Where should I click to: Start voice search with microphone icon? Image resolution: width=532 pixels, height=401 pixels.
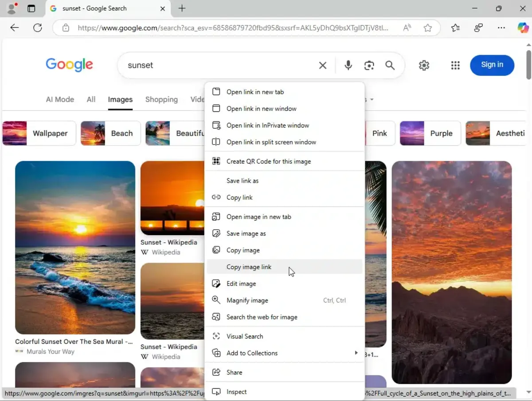(x=348, y=65)
